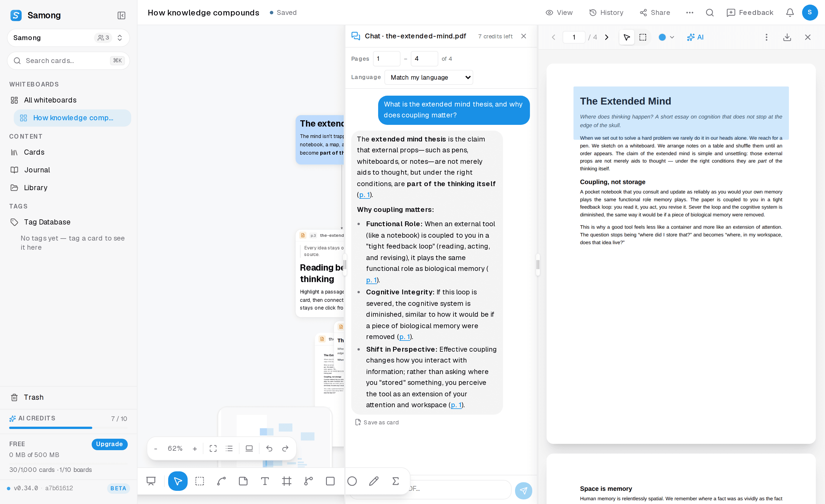Click Save as card
The width and height of the screenshot is (825, 504).
(377, 422)
